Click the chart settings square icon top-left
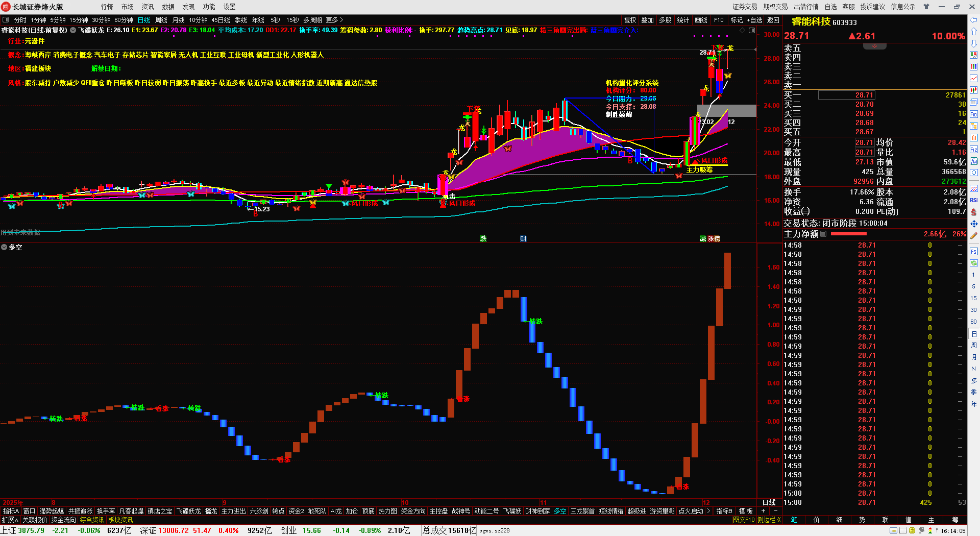This screenshot has height=536, width=980. (6, 20)
